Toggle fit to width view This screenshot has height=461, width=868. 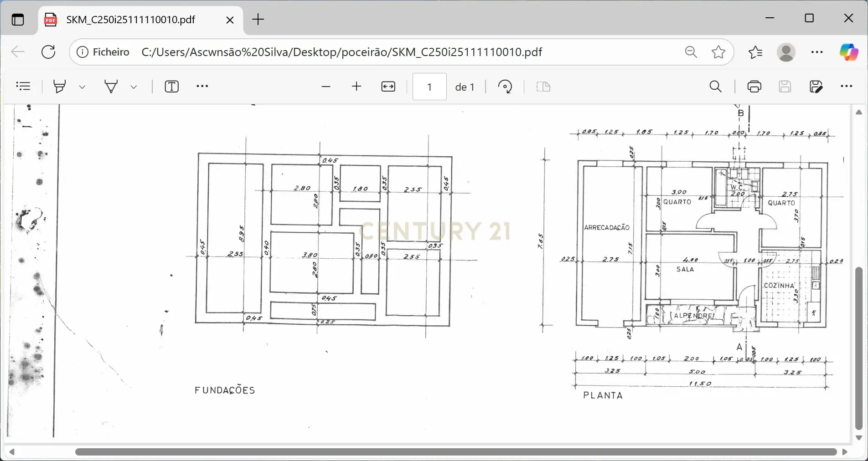tap(388, 87)
